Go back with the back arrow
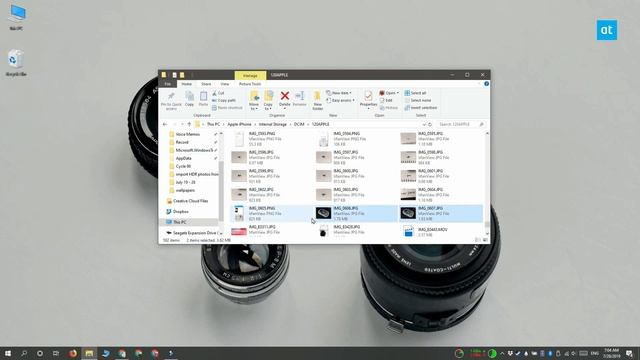Screen dimensions: 640x360 (165, 124)
